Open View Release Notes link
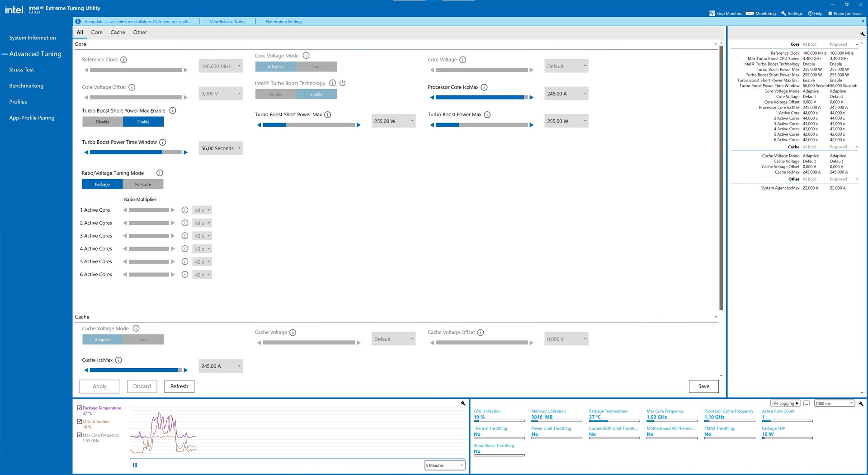 point(227,22)
